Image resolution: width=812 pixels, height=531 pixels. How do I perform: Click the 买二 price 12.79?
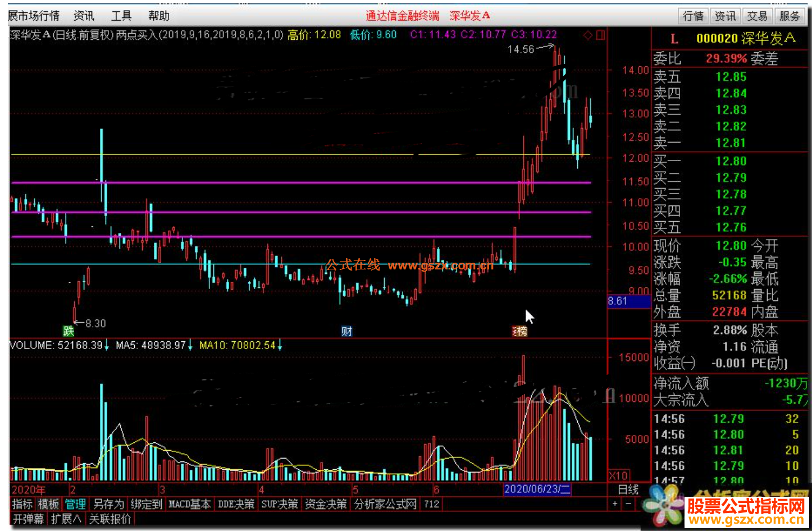[731, 178]
